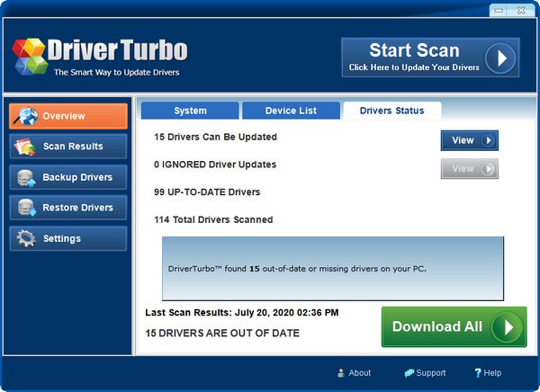Image resolution: width=540 pixels, height=392 pixels.
Task: Click the arrow icon on Download All
Action: [508, 327]
